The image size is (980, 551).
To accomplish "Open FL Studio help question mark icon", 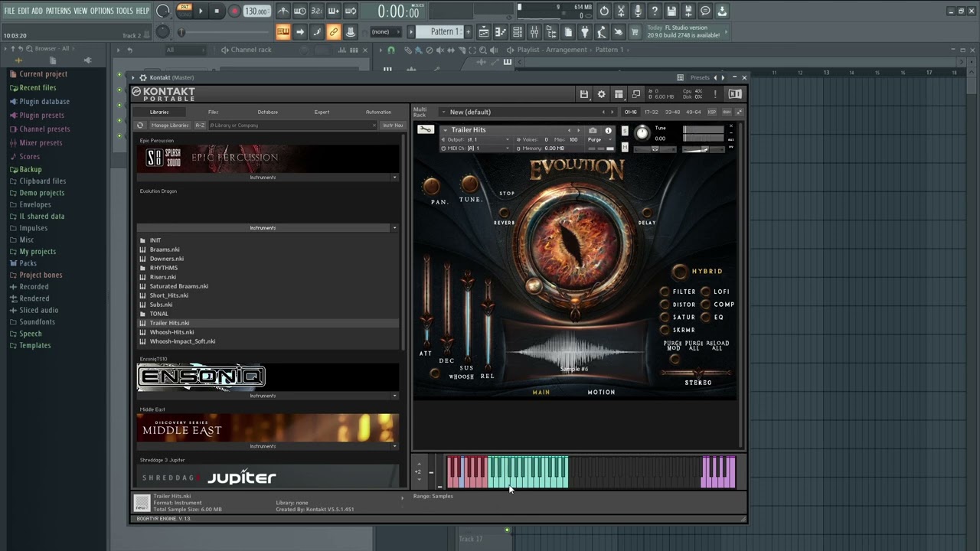I will [655, 11].
